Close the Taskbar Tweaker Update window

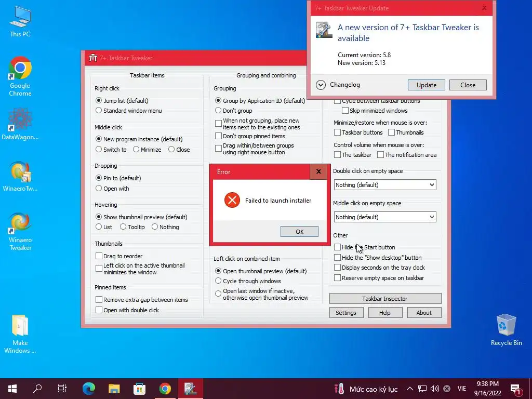pos(484,8)
